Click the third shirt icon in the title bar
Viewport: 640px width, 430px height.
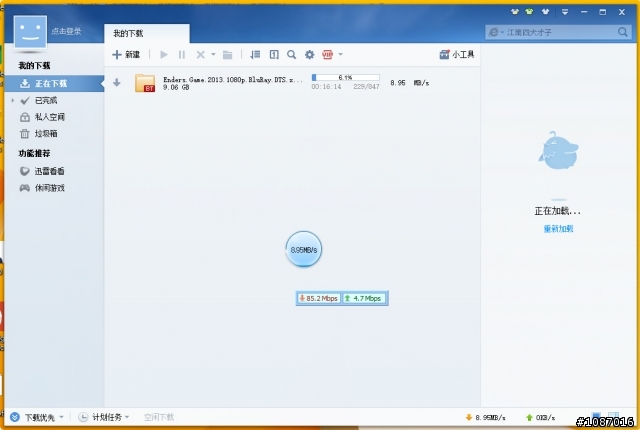pos(545,12)
